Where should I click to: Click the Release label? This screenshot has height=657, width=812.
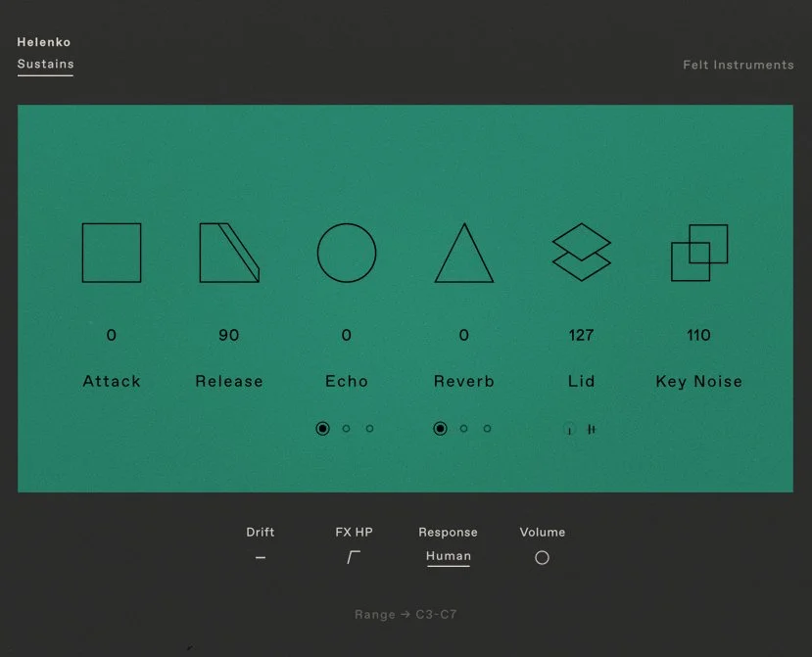point(229,381)
